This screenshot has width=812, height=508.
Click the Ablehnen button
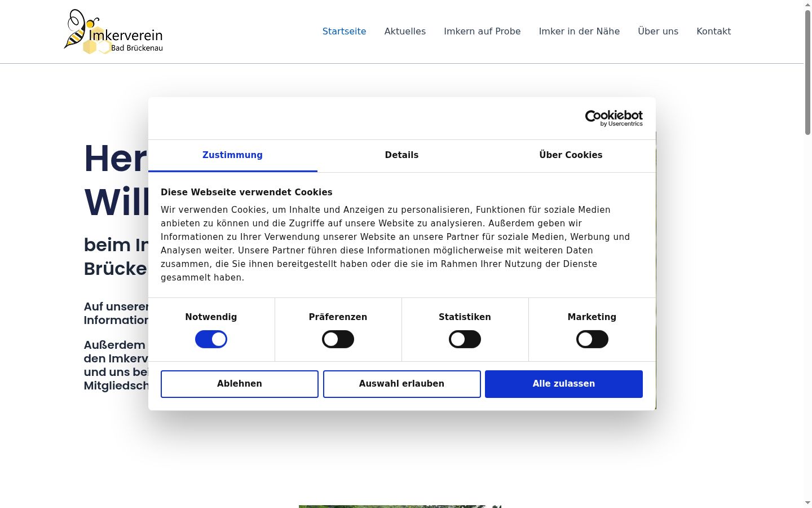pyautogui.click(x=240, y=384)
